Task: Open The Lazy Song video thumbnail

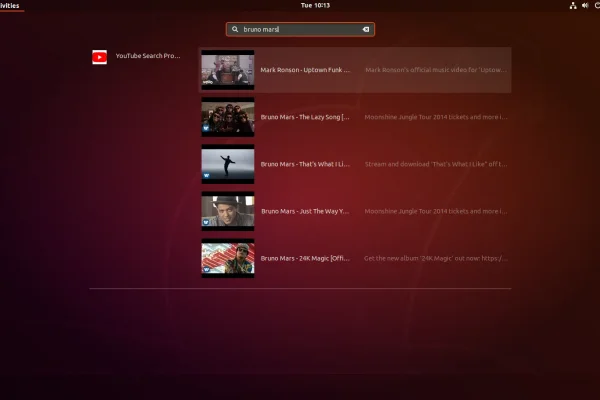Action: [228, 117]
